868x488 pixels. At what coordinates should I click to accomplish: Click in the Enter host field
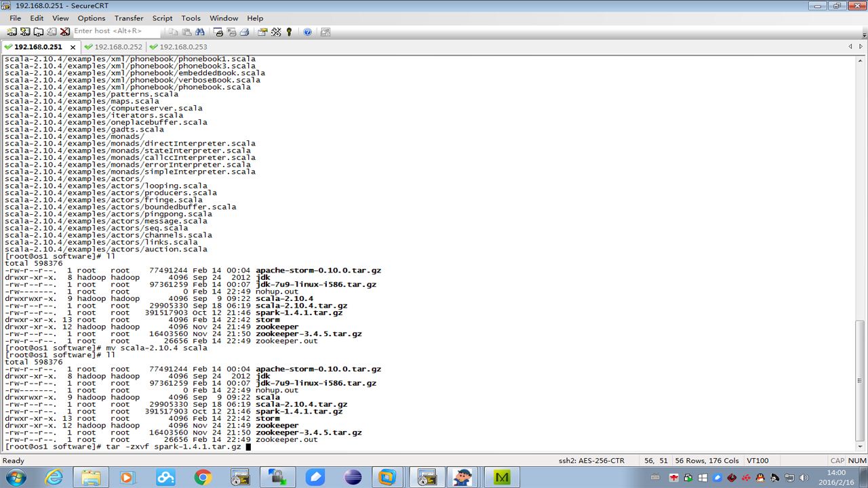pos(115,31)
